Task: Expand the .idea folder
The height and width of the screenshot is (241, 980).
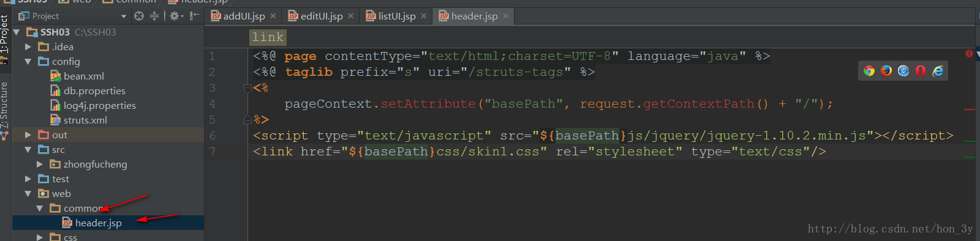Action: pos(28,46)
